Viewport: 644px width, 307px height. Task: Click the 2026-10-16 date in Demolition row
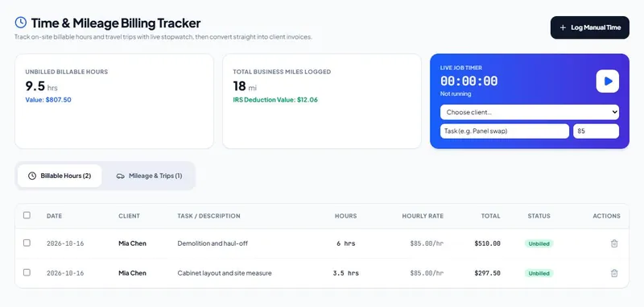[x=65, y=243]
